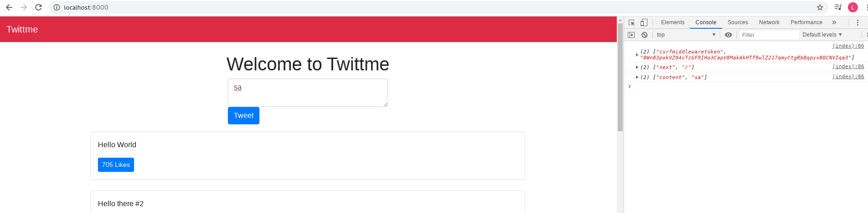Clear the console with the ban icon
This screenshot has height=213, width=868.
click(x=644, y=35)
